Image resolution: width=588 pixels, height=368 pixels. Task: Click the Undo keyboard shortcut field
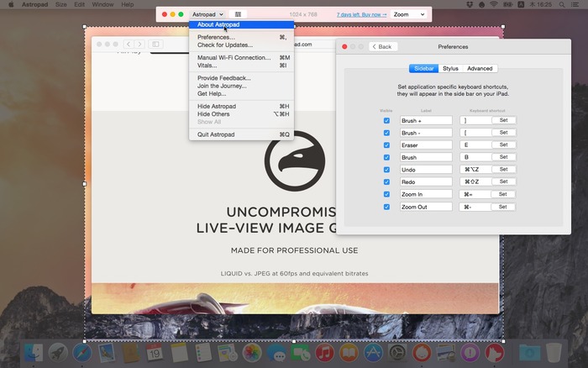coord(475,170)
